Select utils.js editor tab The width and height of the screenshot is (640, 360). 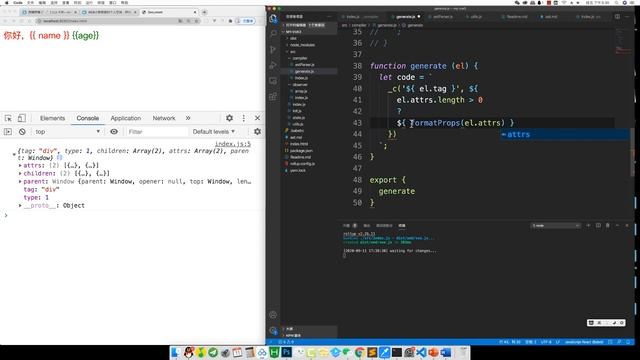[x=476, y=17]
